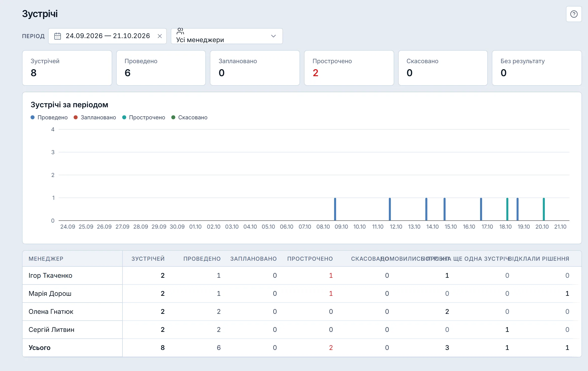Click the Зустрічі page heading
The height and width of the screenshot is (371, 588).
(40, 14)
